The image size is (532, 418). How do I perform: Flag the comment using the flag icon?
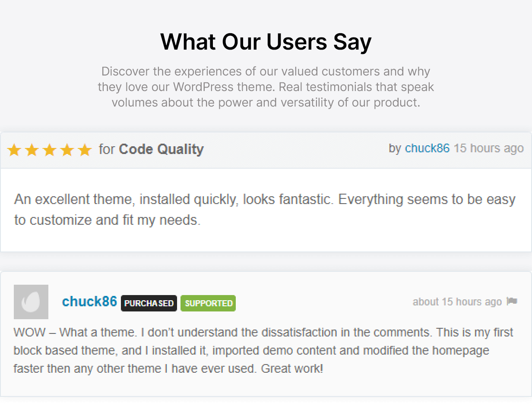point(512,301)
